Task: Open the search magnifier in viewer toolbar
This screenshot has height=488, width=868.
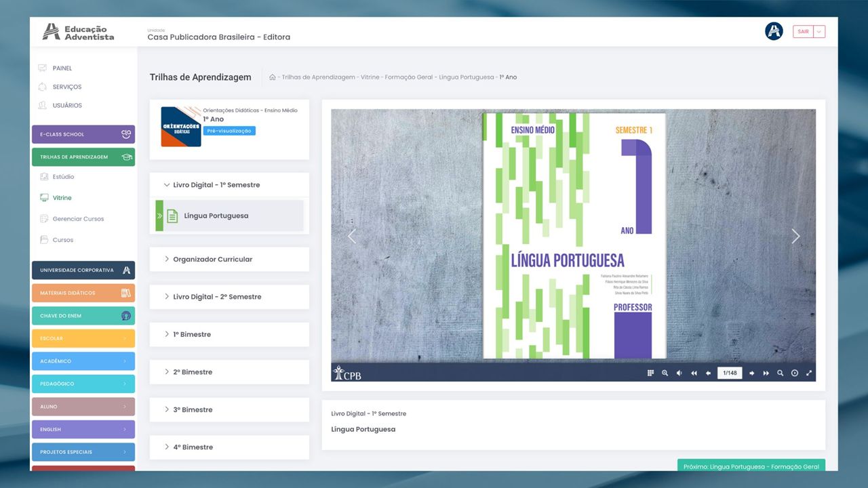Action: [x=781, y=373]
